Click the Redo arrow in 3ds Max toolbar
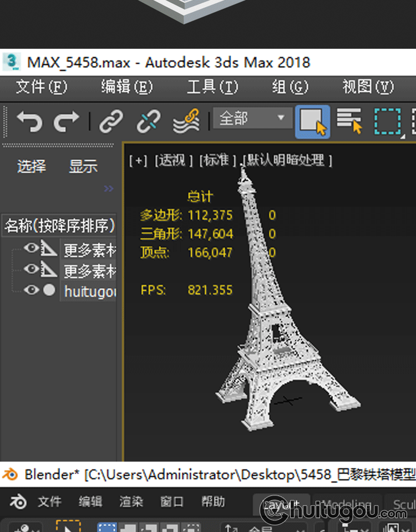 66,121
